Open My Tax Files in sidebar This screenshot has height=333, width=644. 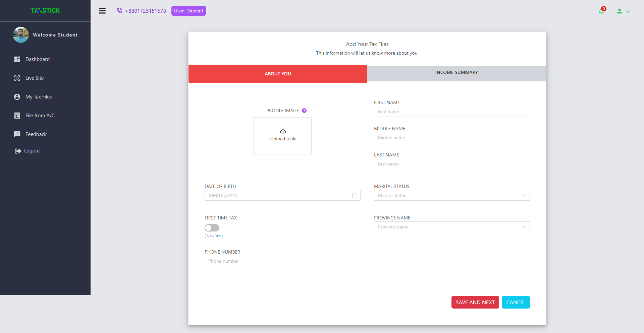39,97
